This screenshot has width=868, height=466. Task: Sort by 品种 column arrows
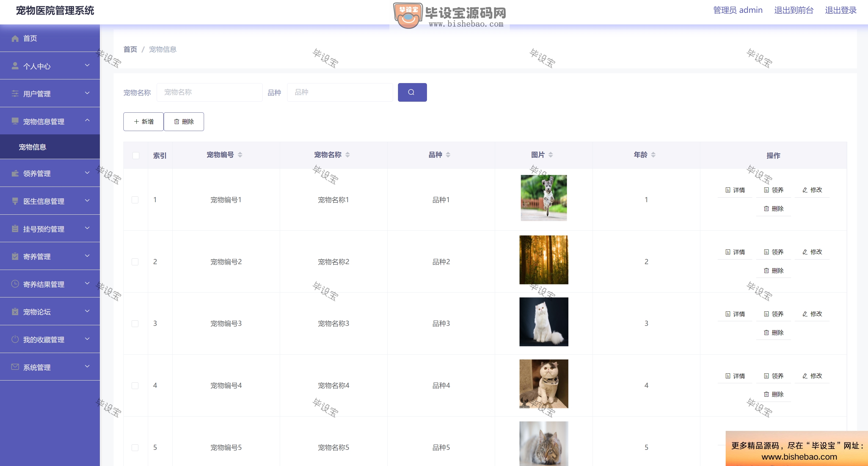[448, 155]
